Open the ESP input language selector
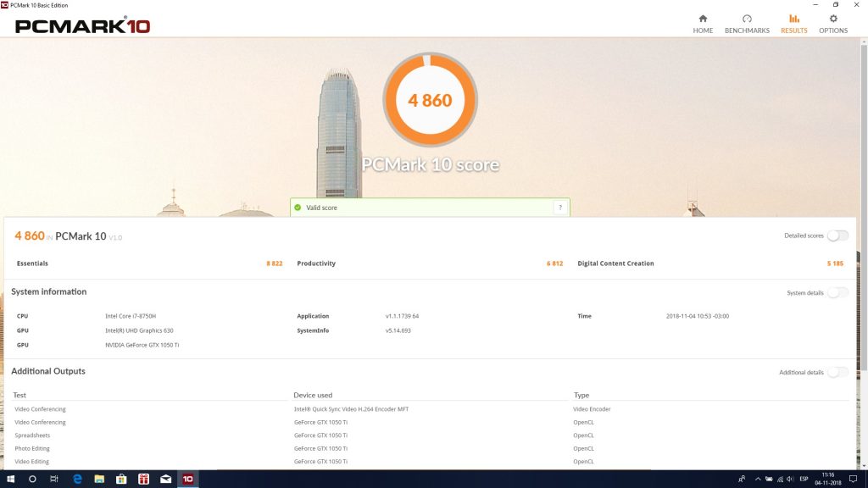The image size is (868, 488). point(804,479)
